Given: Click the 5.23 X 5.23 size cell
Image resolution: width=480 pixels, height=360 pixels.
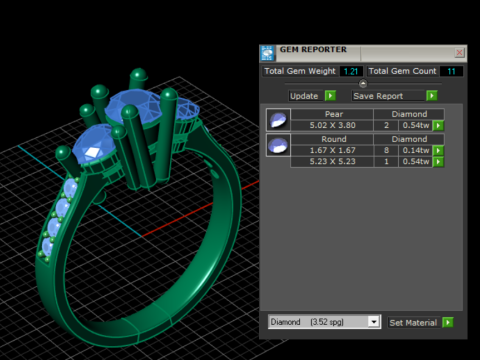Looking at the screenshot, I should [x=332, y=162].
